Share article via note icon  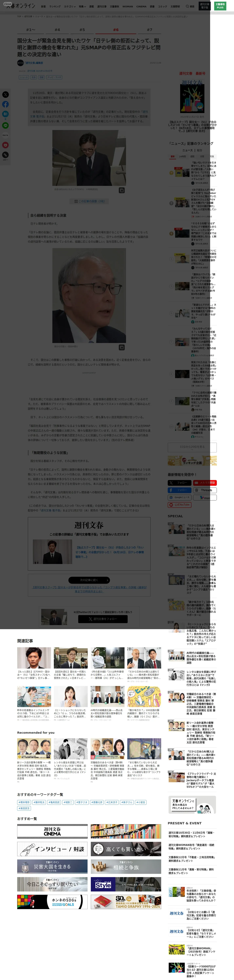click(x=5, y=135)
